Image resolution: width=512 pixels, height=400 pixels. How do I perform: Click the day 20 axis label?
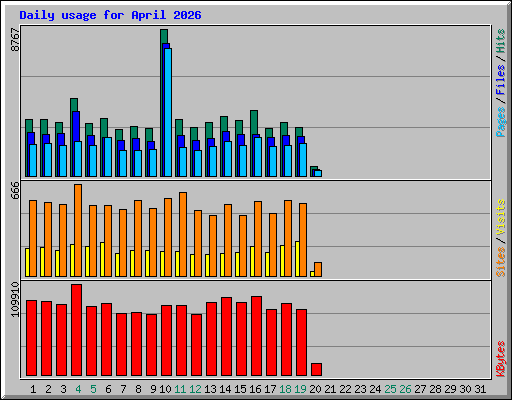[x=315, y=389]
